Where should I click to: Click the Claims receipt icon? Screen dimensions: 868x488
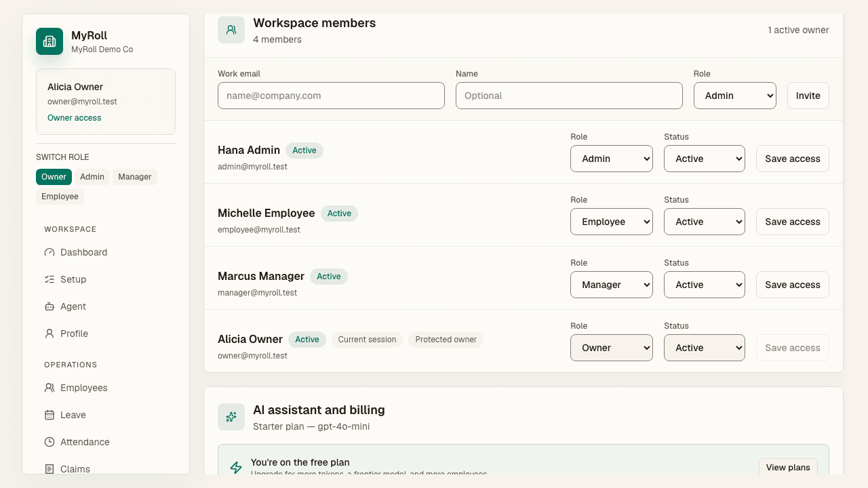point(50,469)
